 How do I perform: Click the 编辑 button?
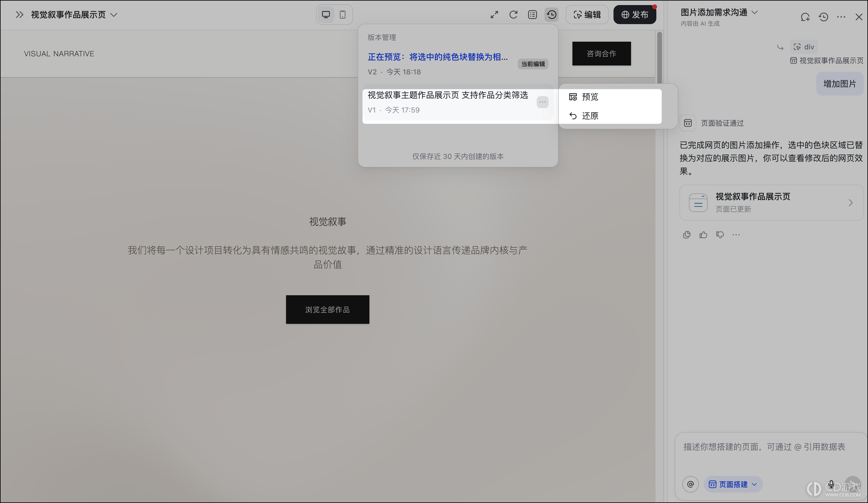click(587, 15)
